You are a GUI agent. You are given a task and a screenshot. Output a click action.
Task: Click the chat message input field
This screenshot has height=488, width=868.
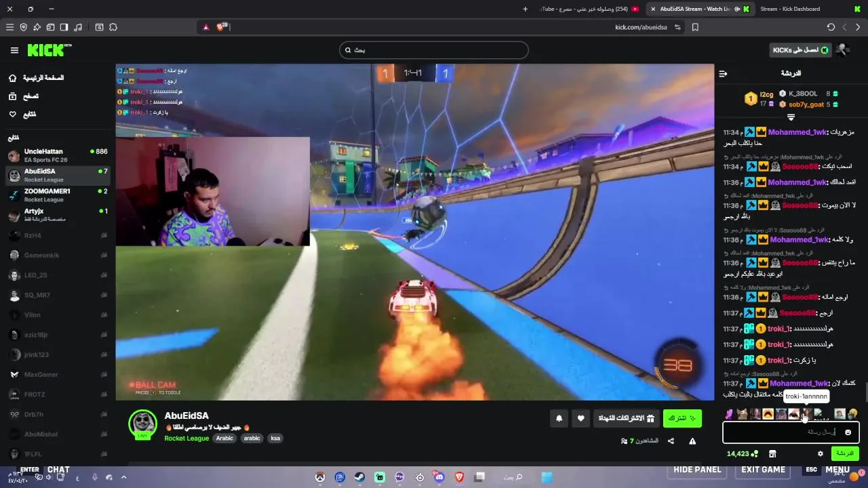coord(791,432)
